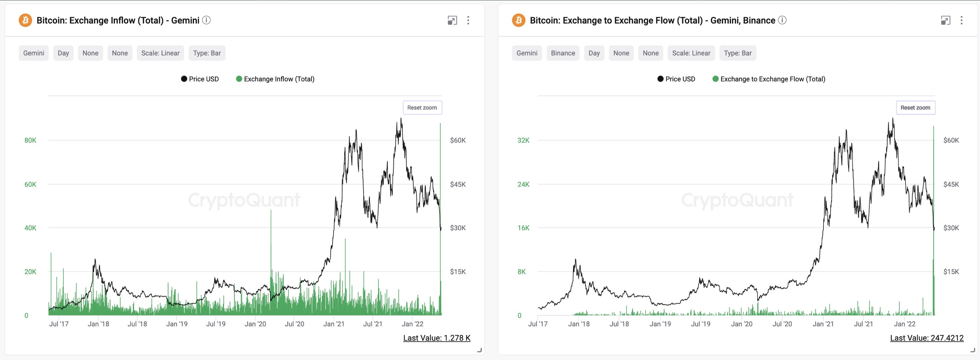
Task: Select the Binance exchange chip on the right chart
Action: pyautogui.click(x=563, y=53)
